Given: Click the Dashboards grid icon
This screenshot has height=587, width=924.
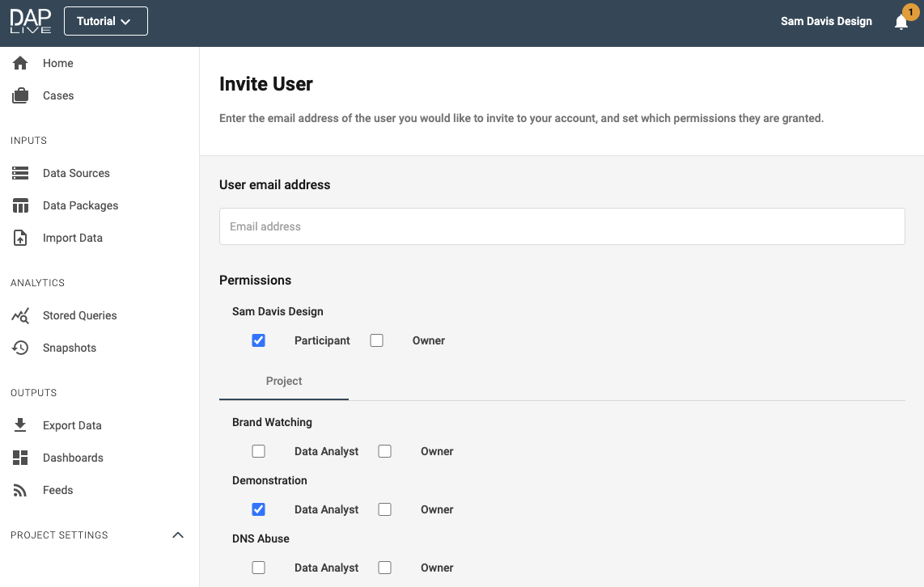Looking at the screenshot, I should coord(20,458).
